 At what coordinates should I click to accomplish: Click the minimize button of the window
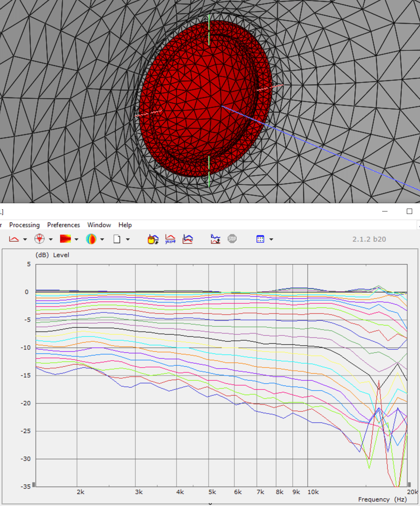coord(385,211)
